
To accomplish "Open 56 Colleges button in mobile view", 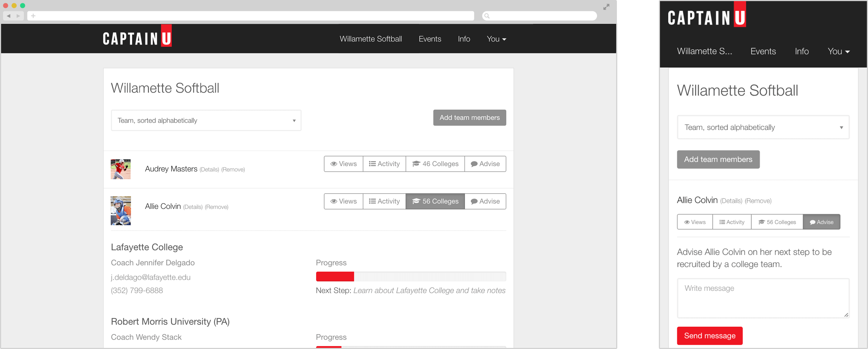I will [x=777, y=222].
